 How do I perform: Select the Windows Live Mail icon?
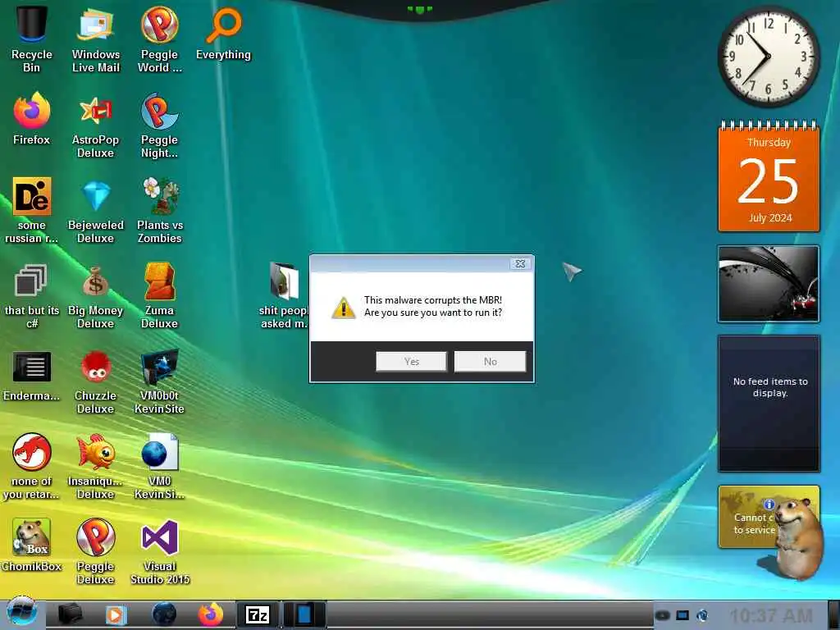pos(95,39)
